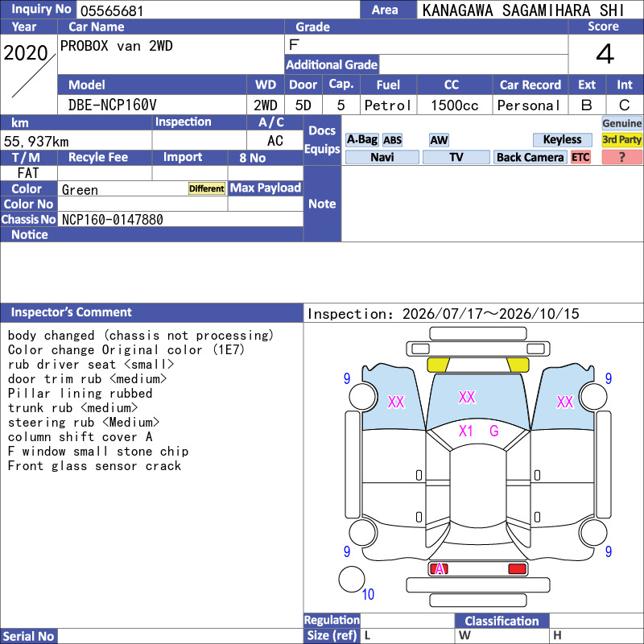Click the XX marker on the hood
The height and width of the screenshot is (644, 644).
coord(467,397)
